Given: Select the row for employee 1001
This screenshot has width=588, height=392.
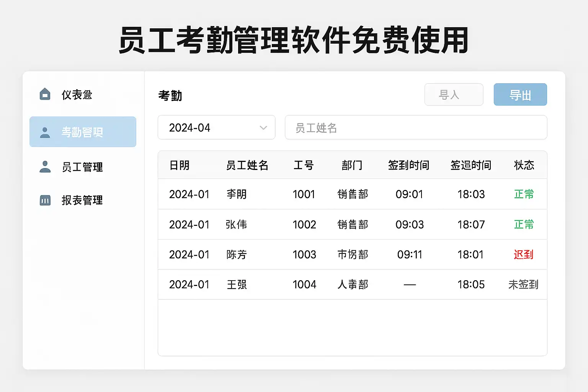Looking at the screenshot, I should coord(304,194).
